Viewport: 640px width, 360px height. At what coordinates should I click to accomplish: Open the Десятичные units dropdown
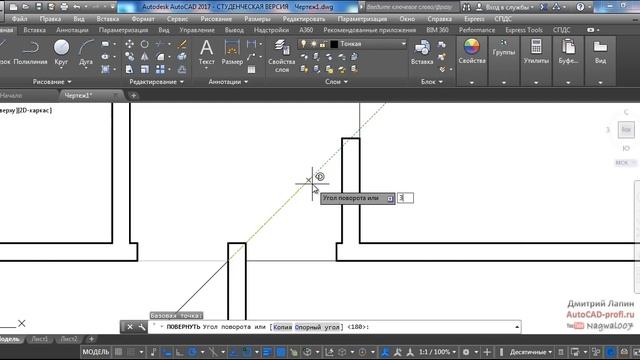[x=531, y=352]
